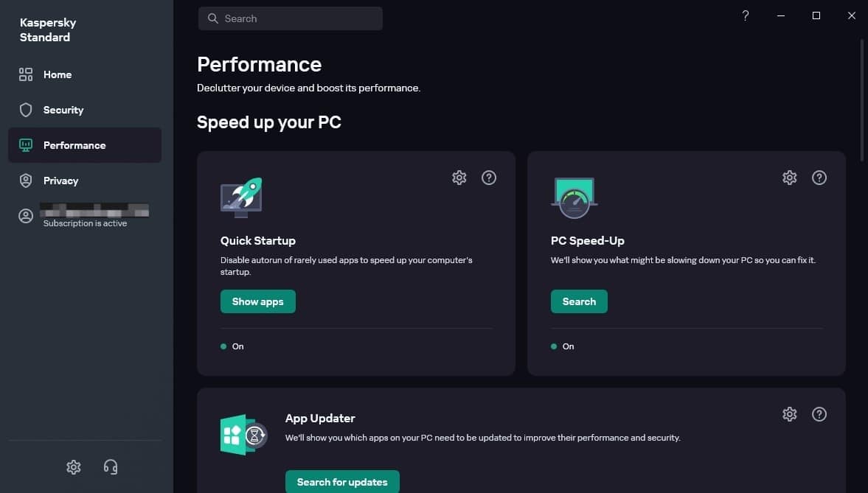Contact support using the headset icon
Image resolution: width=868 pixels, height=493 pixels.
(111, 466)
